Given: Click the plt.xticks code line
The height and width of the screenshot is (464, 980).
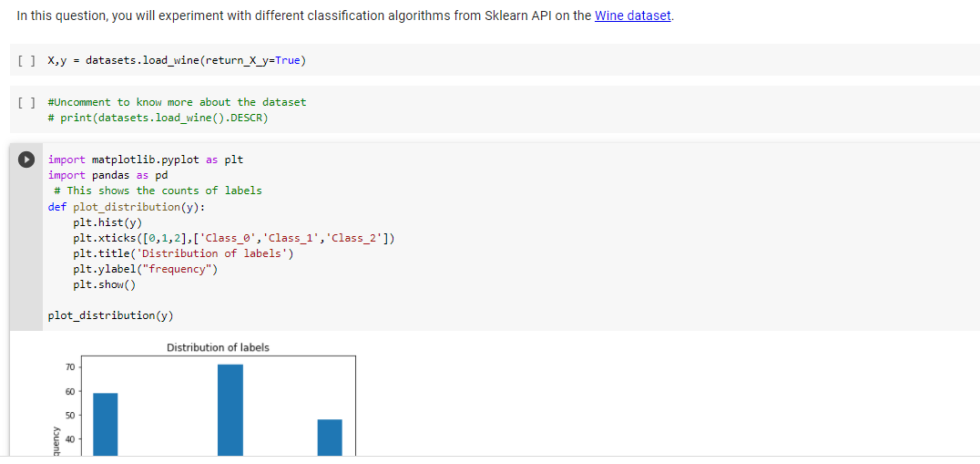Looking at the screenshot, I should 234,238.
